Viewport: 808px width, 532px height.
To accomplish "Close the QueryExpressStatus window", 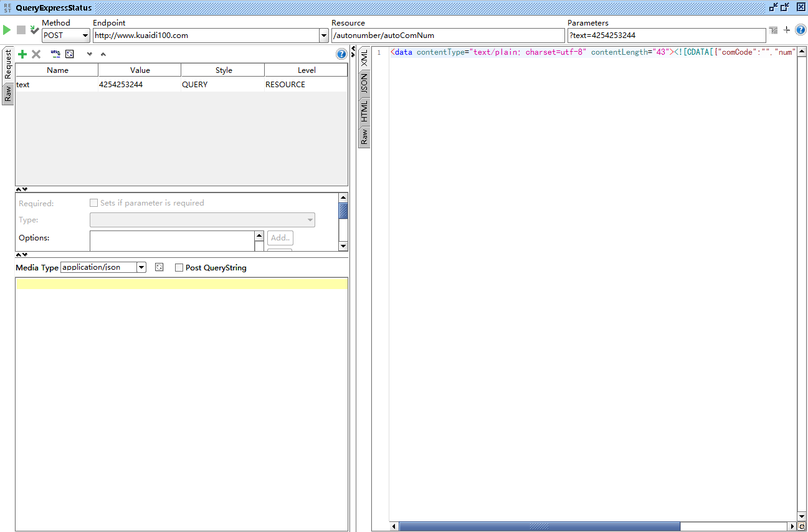I will point(801,7).
